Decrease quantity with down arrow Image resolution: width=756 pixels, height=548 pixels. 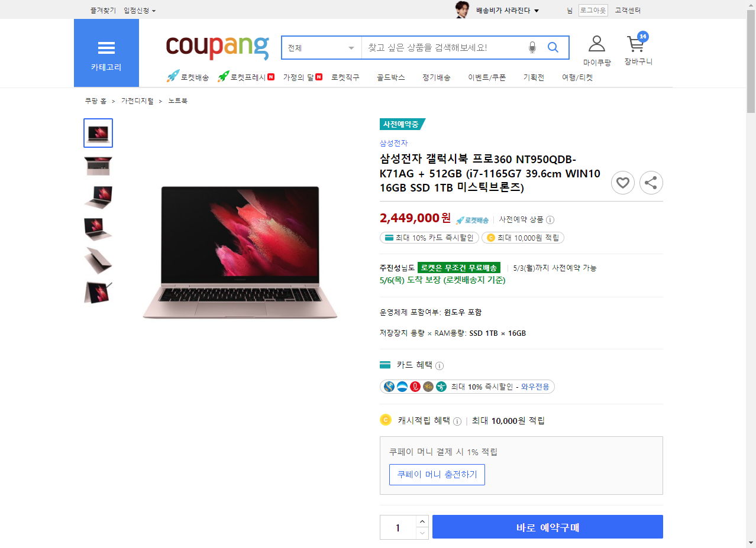point(422,533)
